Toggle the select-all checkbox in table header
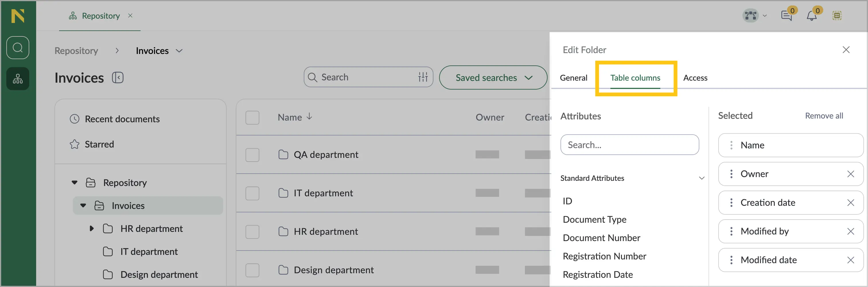Screen dimensions: 868x287 (x=252, y=118)
